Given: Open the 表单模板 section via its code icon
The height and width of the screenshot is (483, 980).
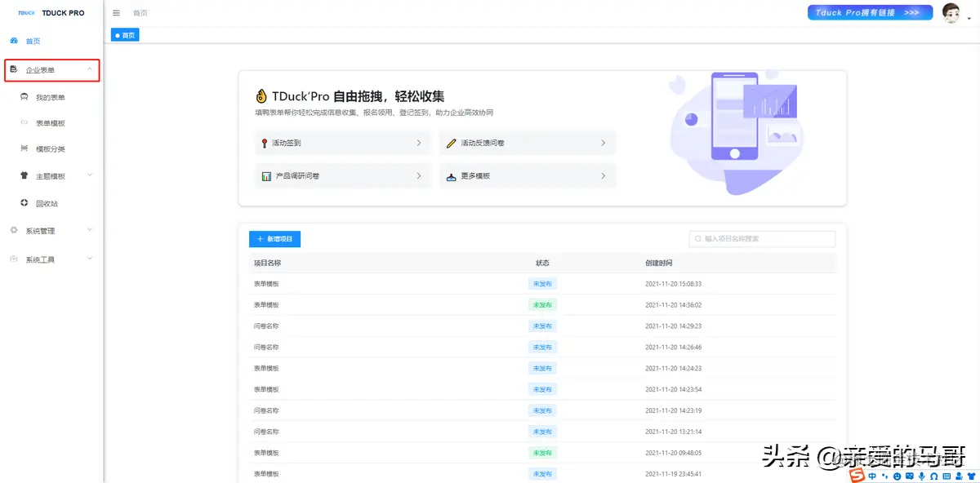Looking at the screenshot, I should click(x=24, y=122).
